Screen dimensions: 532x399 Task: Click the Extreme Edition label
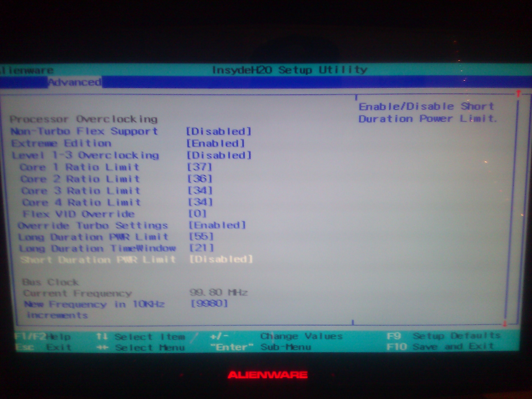(61, 143)
